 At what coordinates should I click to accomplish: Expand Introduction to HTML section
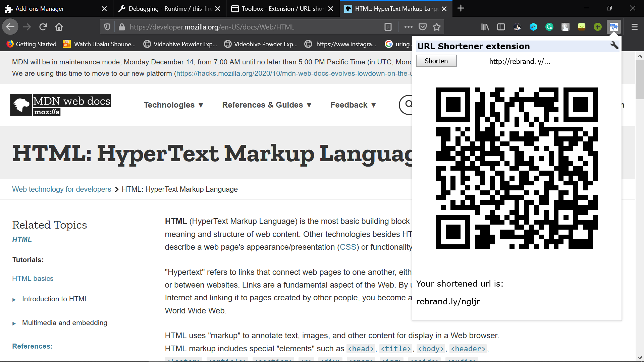14,300
